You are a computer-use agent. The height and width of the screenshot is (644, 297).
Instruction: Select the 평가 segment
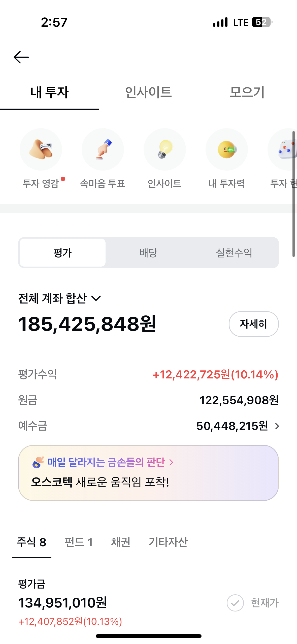tap(62, 253)
